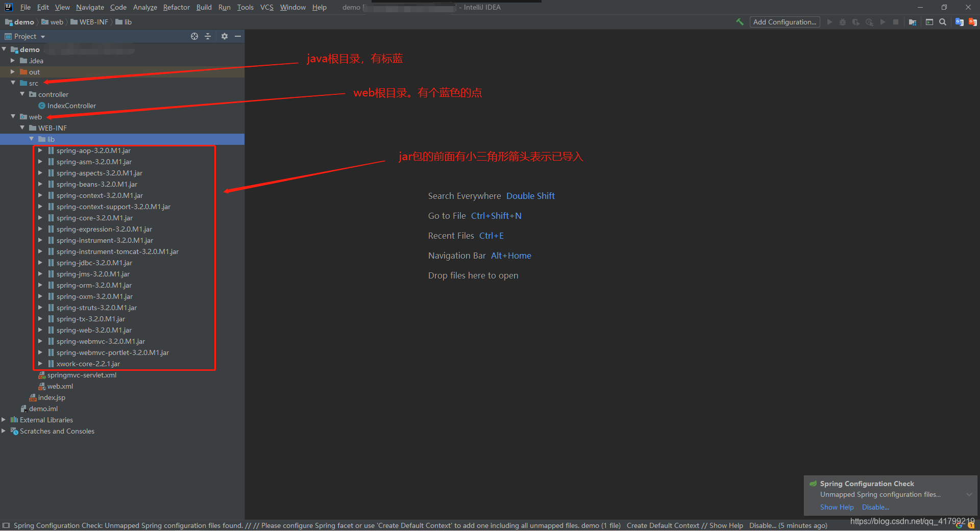Click the Run with Coverage icon
The width and height of the screenshot is (980, 531).
(x=856, y=22)
